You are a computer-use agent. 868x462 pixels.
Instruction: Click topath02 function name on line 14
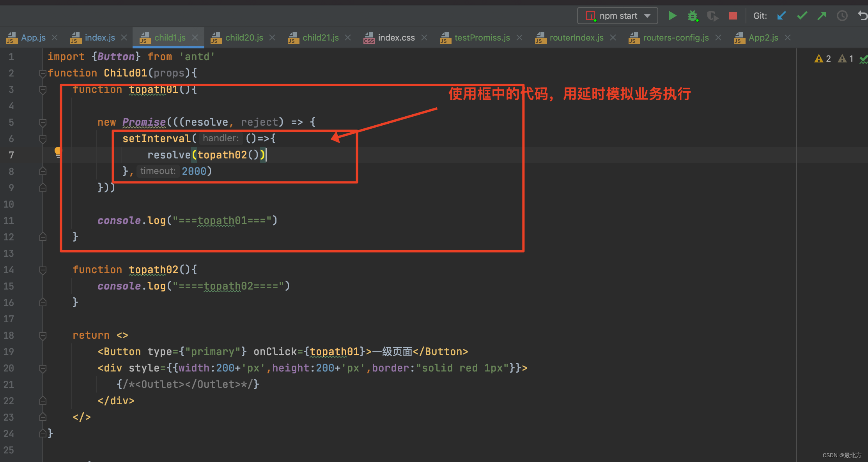pos(153,270)
